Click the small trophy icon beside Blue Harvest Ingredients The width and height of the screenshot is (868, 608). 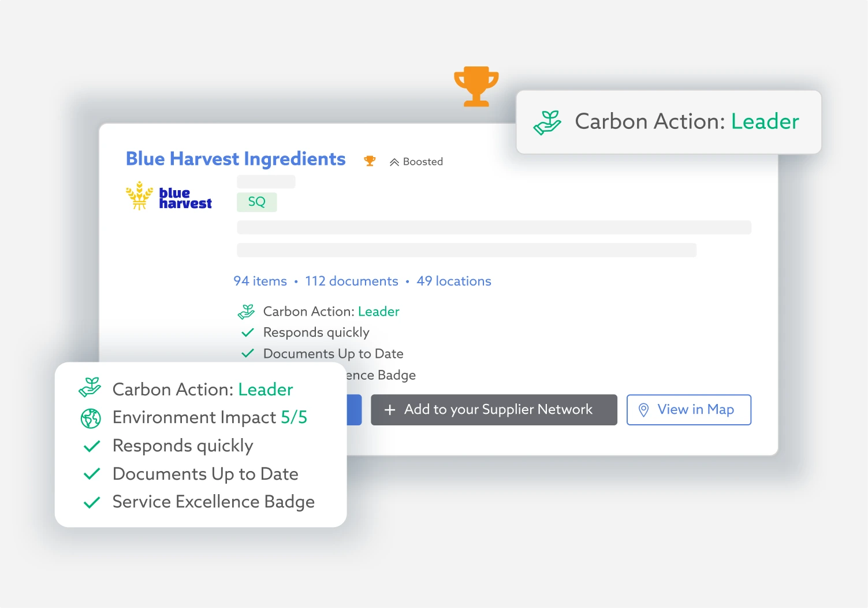coord(370,161)
